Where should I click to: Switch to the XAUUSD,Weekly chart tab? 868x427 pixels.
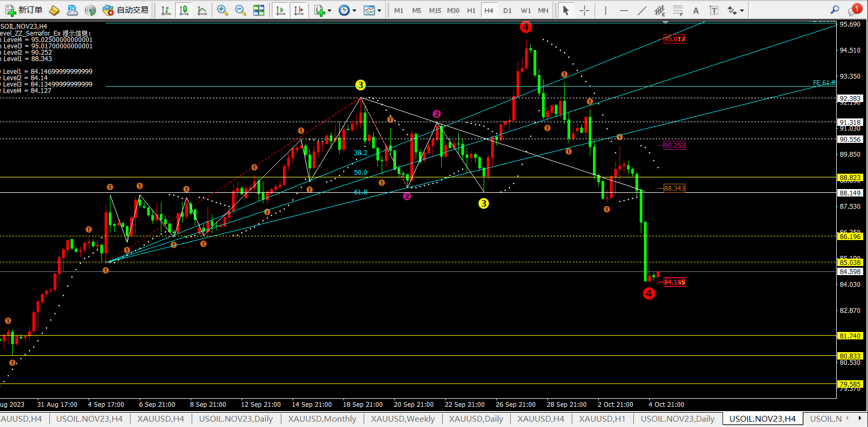[x=403, y=419]
